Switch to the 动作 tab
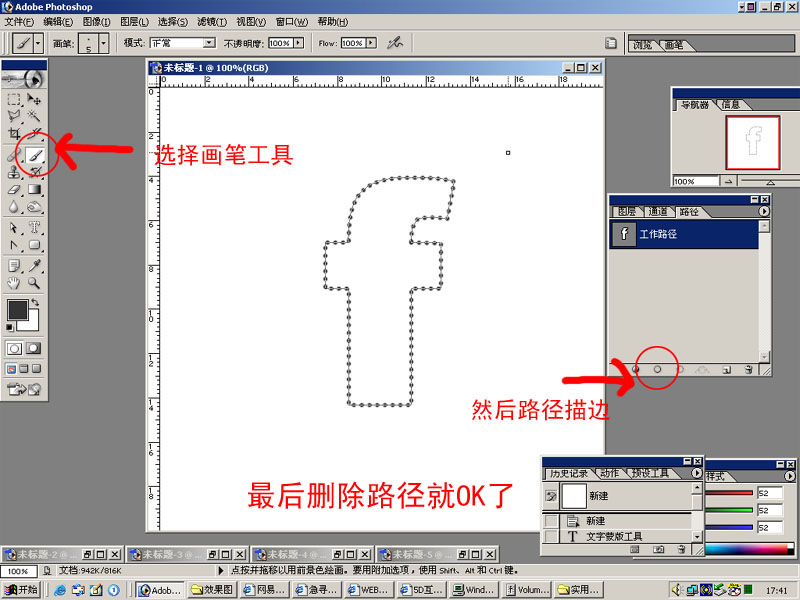 [x=609, y=473]
